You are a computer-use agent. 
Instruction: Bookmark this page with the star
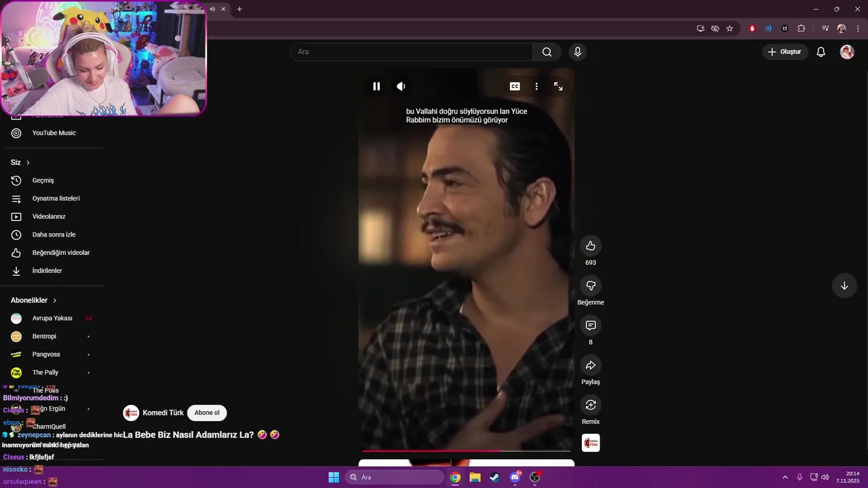[x=730, y=28]
